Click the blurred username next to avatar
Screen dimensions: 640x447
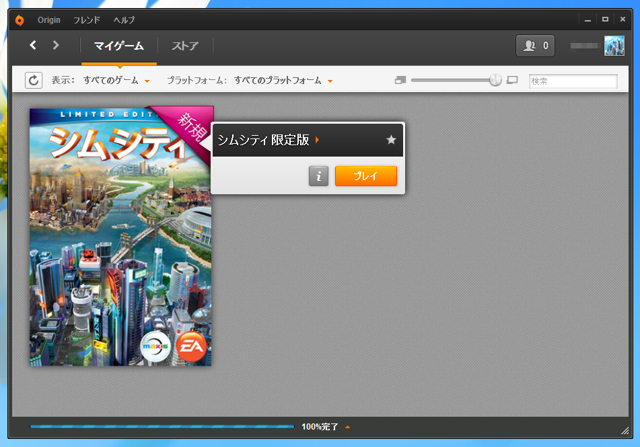pyautogui.click(x=584, y=46)
